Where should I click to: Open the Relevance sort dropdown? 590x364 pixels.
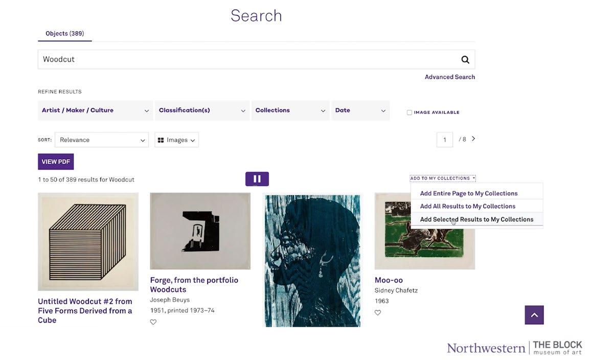(x=101, y=140)
